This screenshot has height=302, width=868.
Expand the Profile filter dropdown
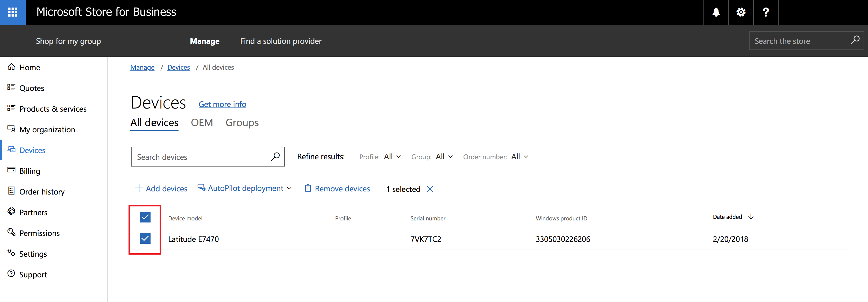coord(392,156)
